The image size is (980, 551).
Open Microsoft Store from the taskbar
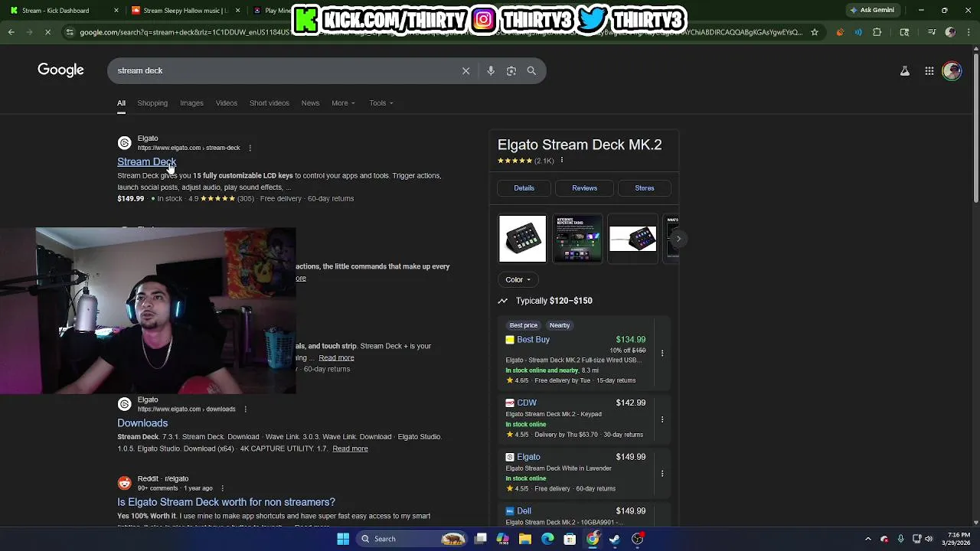[570, 539]
